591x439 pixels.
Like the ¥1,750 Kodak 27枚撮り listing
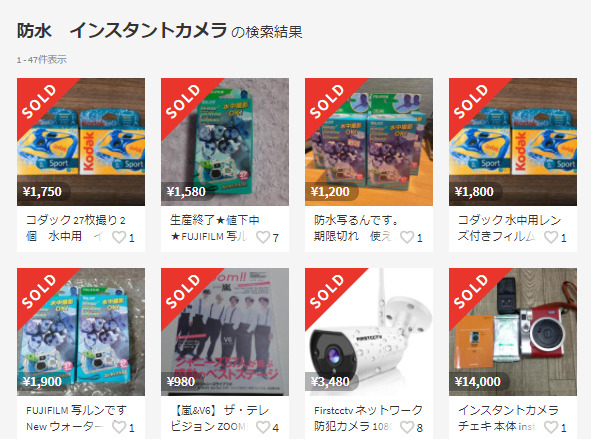[119, 237]
